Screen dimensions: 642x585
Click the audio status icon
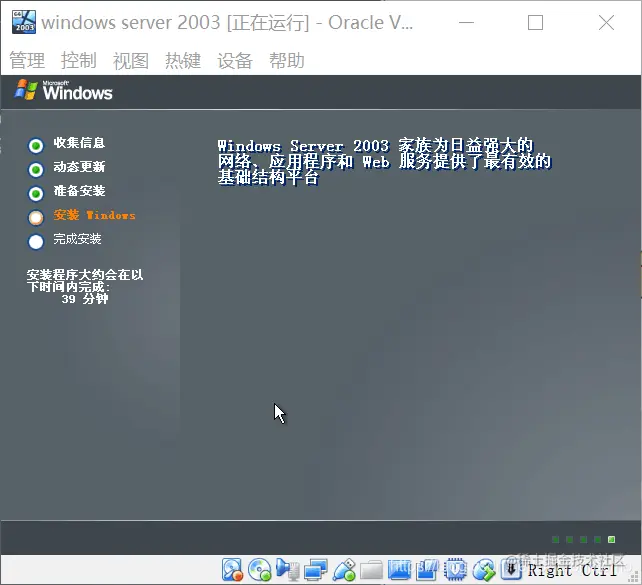click(287, 570)
